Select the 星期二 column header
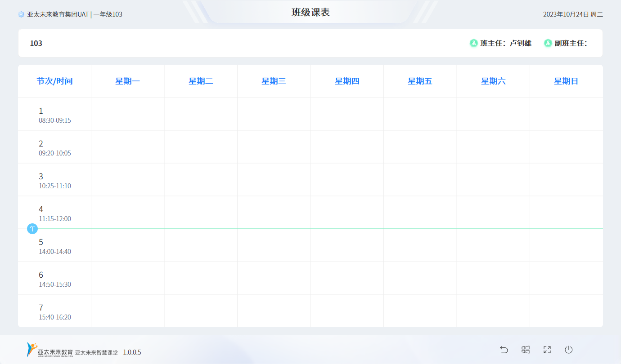This screenshot has width=621, height=364. [x=201, y=81]
